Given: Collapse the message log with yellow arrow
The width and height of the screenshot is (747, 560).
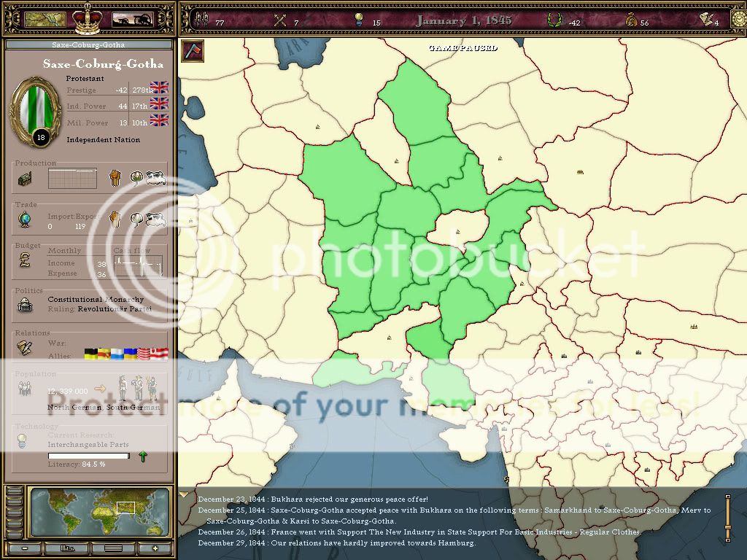Looking at the screenshot, I should click(183, 495).
